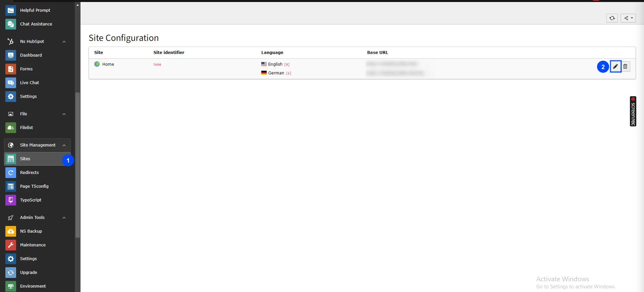Click the Site column header
644x292 pixels.
tap(99, 53)
